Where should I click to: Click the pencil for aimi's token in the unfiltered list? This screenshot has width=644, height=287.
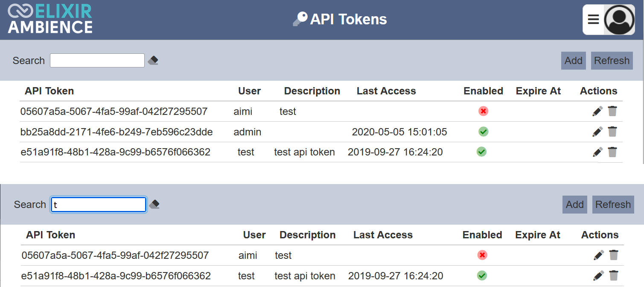(597, 111)
